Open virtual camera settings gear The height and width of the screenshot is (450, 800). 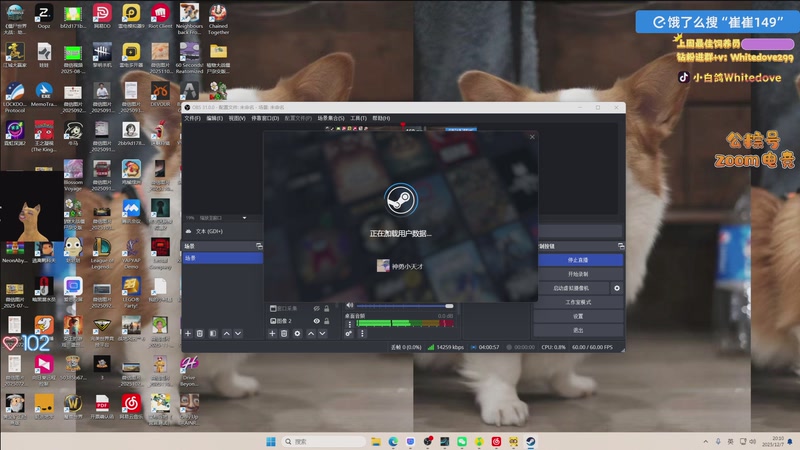(x=617, y=288)
